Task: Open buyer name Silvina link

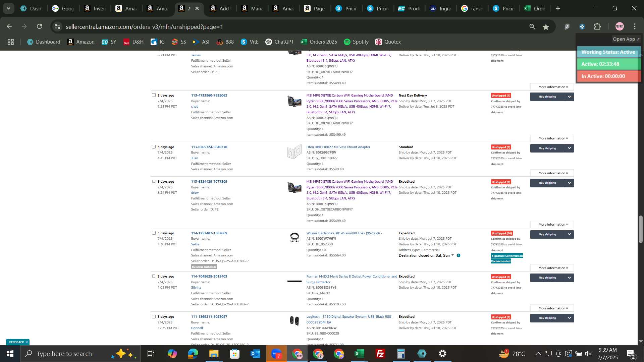Action: [196, 288]
